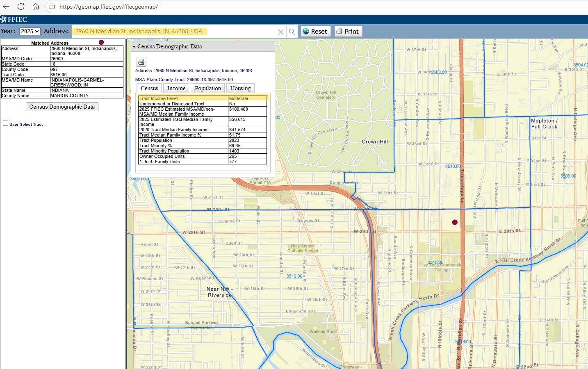Enable the User Select Tract checkbox
588x369 pixels.
[6, 123]
